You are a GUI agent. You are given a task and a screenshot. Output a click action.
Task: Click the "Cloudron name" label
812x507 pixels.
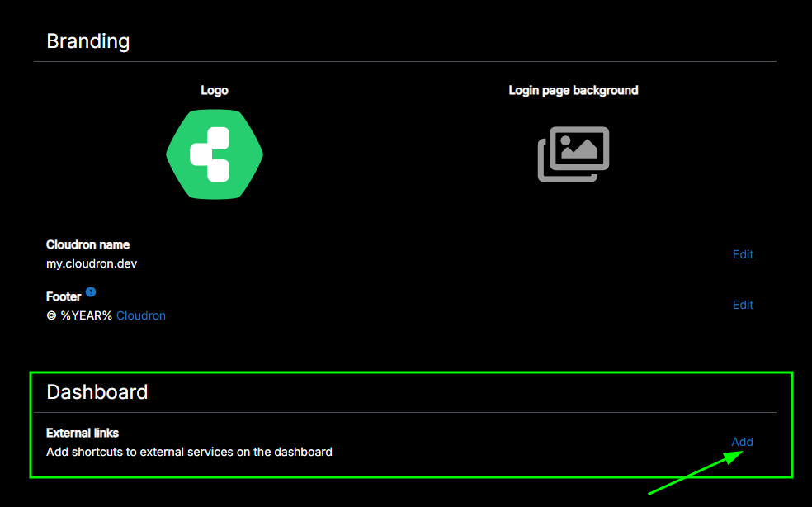click(x=87, y=244)
